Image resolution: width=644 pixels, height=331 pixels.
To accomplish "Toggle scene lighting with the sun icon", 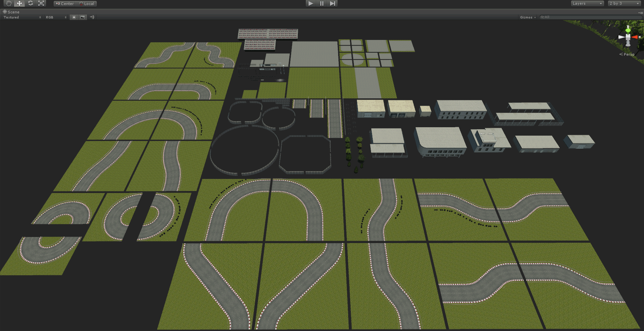I will [74, 17].
